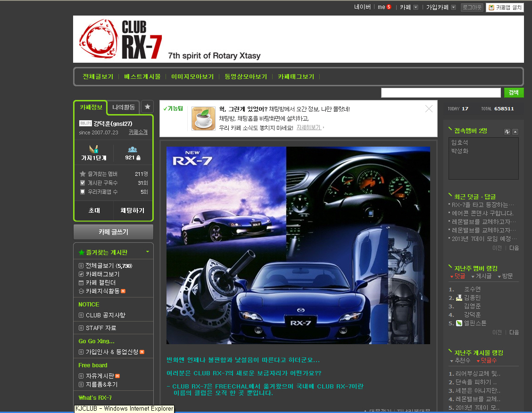Open 베스트게시물 in the navigation menu

142,76
